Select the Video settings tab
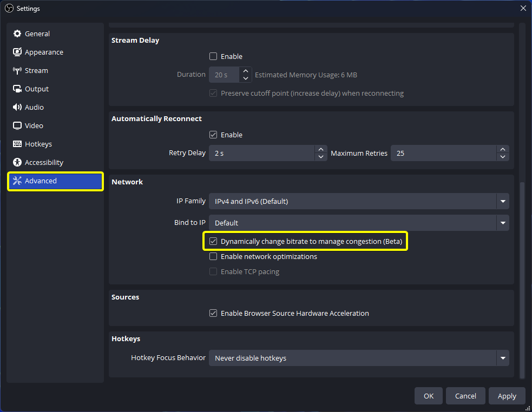Screen dimensions: 532x412 [x=55, y=125]
